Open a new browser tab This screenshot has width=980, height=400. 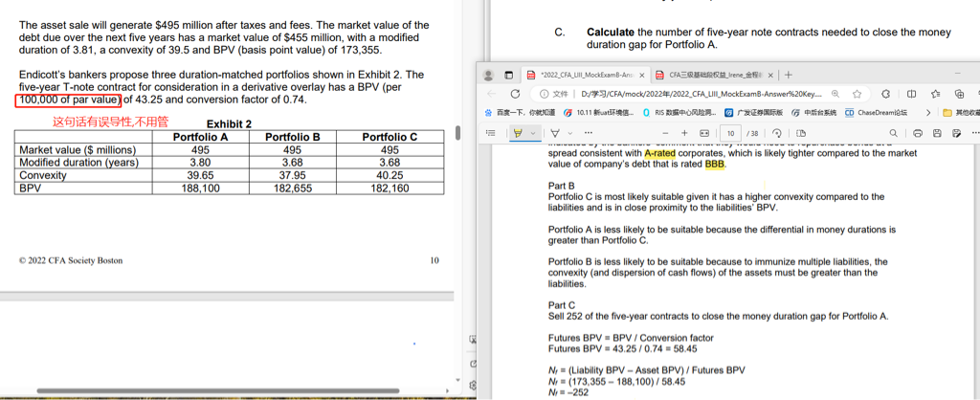(x=789, y=75)
